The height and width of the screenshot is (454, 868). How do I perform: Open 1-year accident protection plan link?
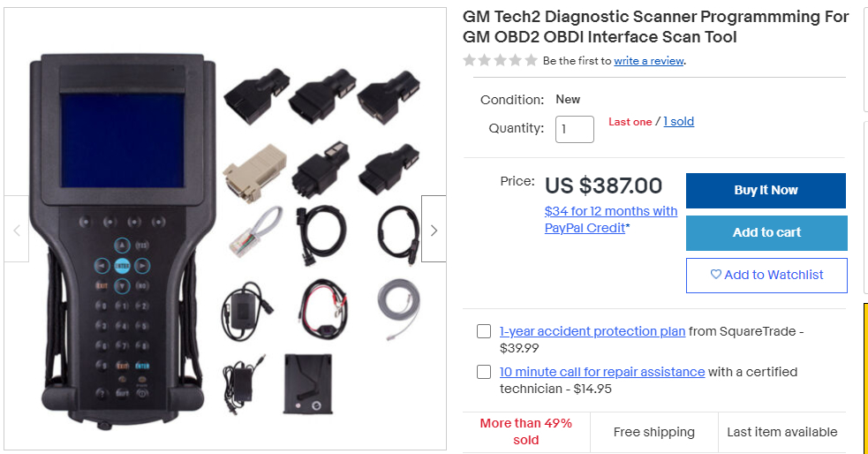click(x=593, y=331)
